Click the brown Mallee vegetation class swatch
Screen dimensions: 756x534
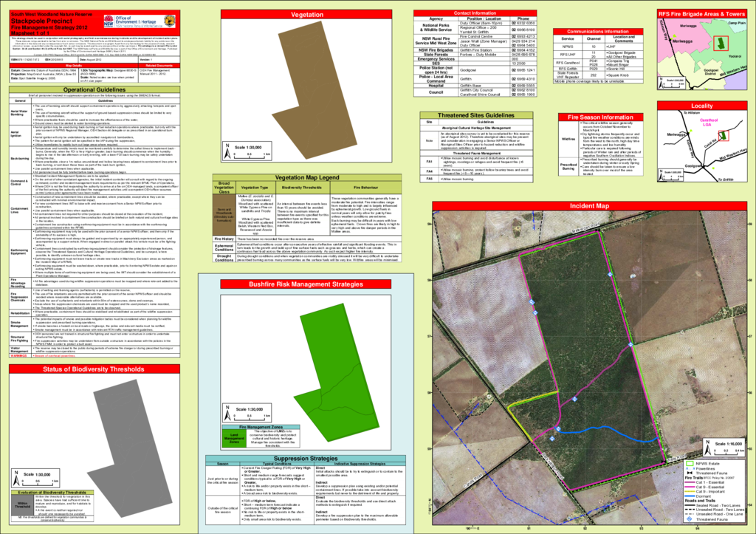(x=224, y=215)
